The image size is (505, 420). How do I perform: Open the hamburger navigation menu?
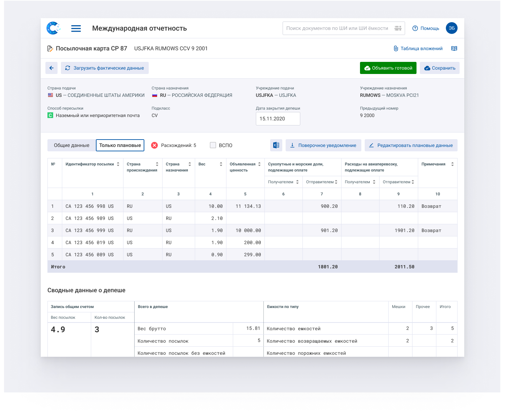point(76,29)
